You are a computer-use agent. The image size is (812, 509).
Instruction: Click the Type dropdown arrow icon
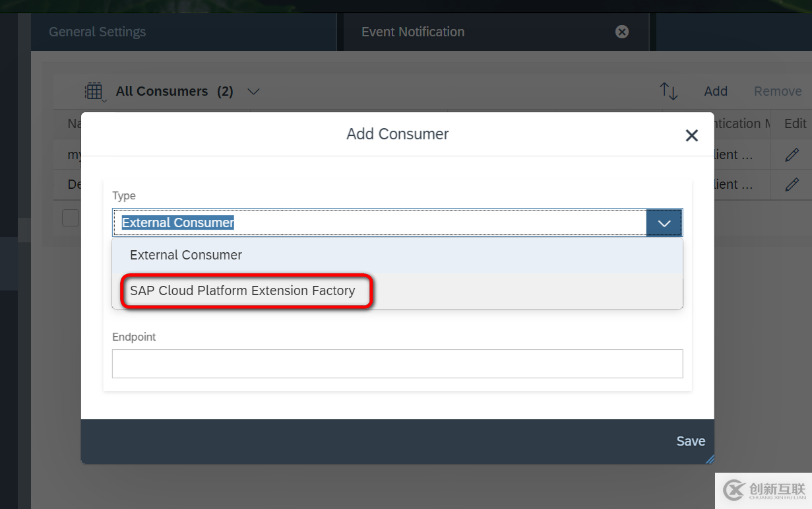(664, 222)
